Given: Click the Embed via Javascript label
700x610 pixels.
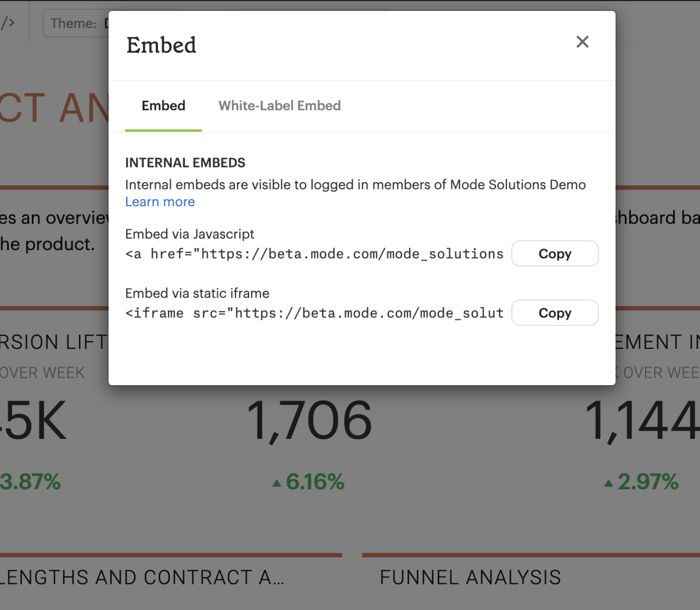Looking at the screenshot, I should click(x=189, y=234).
